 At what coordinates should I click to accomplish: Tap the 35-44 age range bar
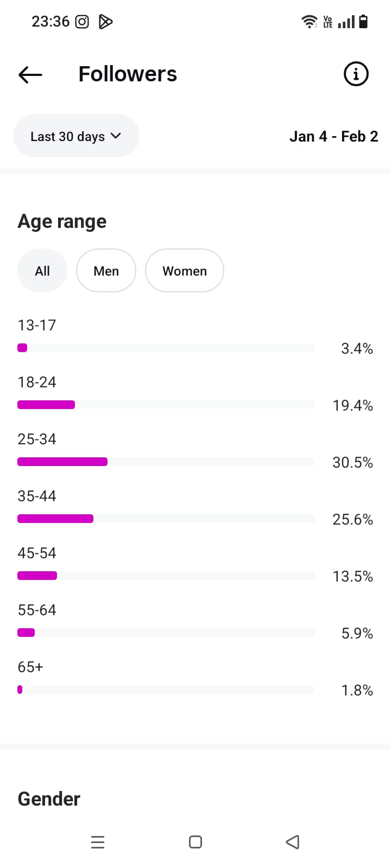(x=55, y=519)
